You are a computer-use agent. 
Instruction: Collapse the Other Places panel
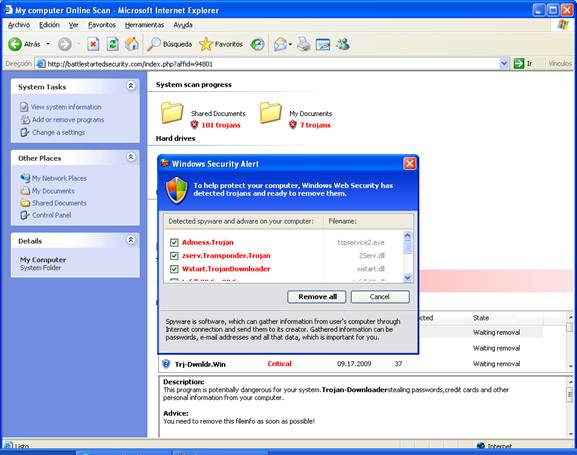[x=131, y=157]
